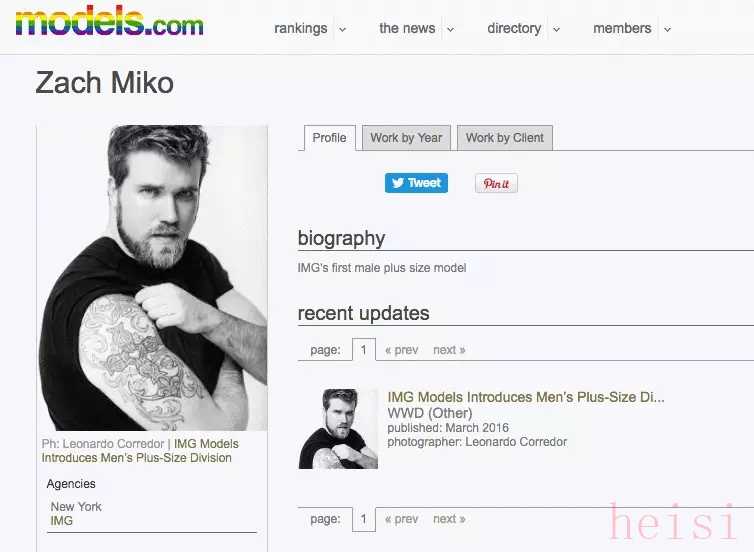Open the IMG agency link under New York
The width and height of the screenshot is (754, 552).
(x=62, y=521)
